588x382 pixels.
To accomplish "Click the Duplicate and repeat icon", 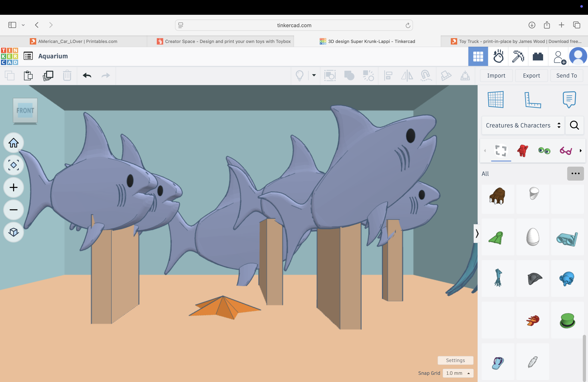I will point(48,76).
